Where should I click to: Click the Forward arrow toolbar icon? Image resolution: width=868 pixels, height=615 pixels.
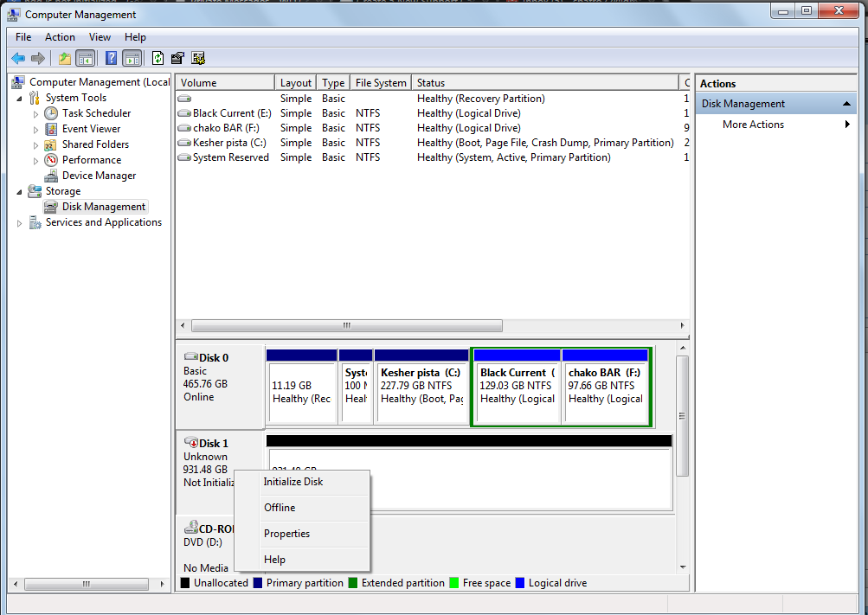click(x=37, y=58)
